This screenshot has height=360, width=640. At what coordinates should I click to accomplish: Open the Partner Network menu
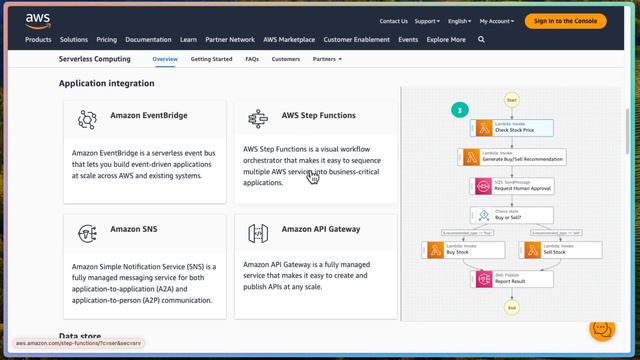click(230, 40)
